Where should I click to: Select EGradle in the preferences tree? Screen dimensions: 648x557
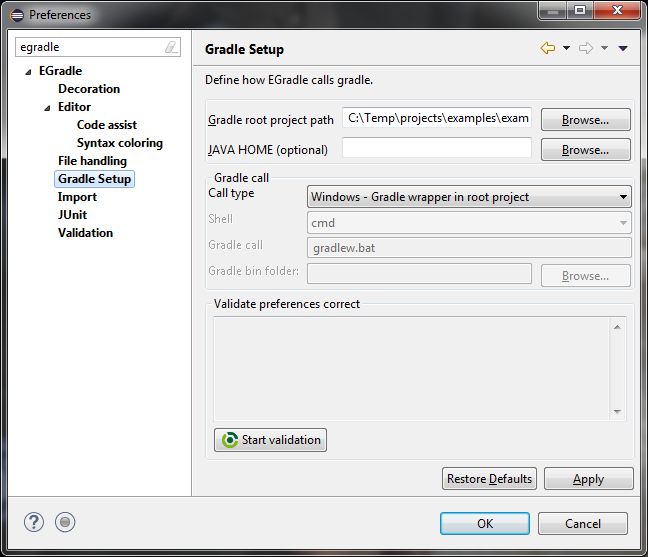[x=60, y=71]
